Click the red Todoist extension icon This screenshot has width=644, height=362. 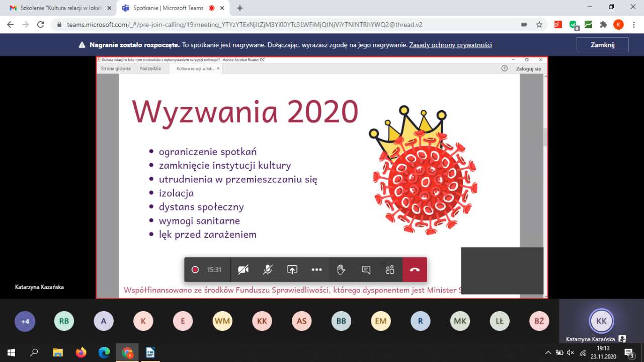pos(558,24)
